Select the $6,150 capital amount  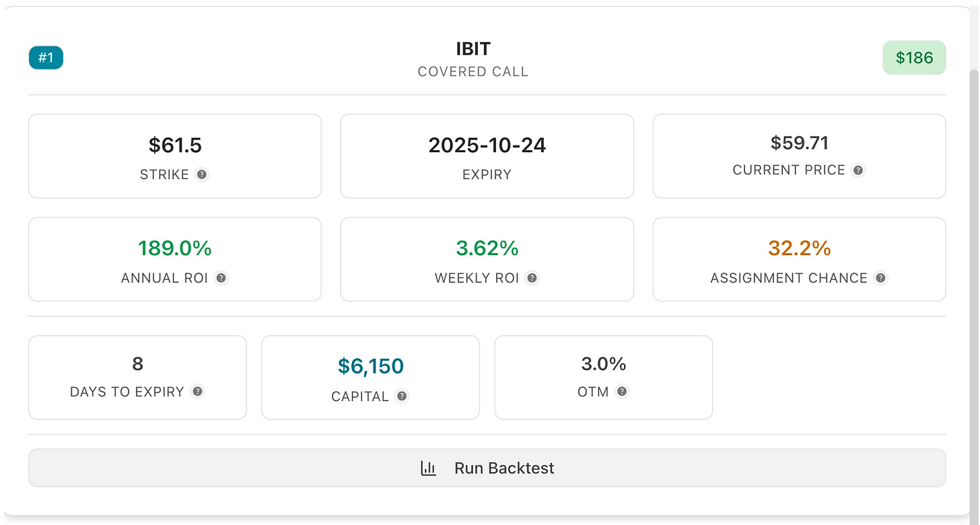(371, 367)
